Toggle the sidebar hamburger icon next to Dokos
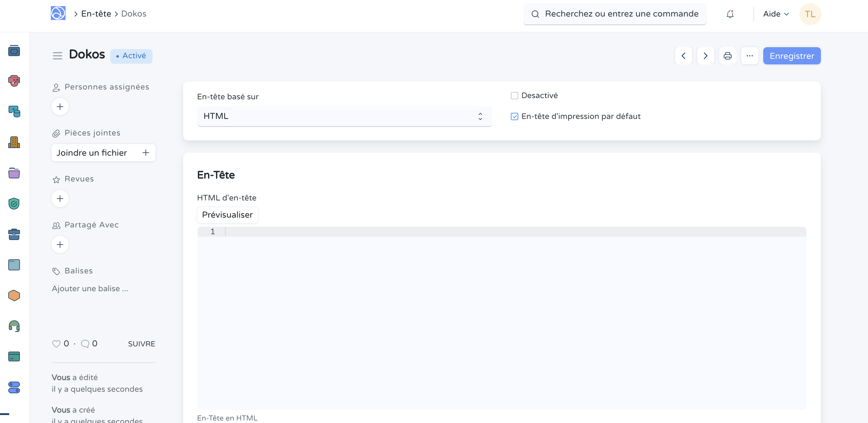868x423 pixels. tap(57, 56)
